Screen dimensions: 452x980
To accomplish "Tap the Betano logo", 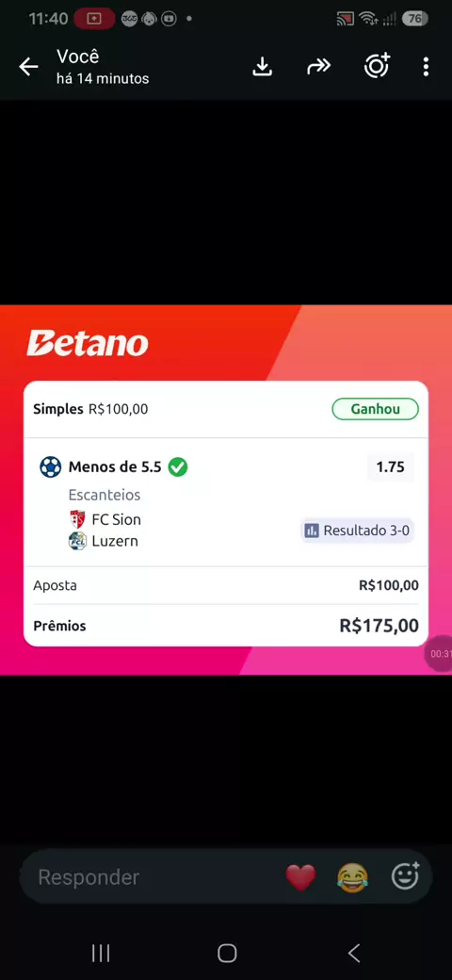I will tap(88, 343).
